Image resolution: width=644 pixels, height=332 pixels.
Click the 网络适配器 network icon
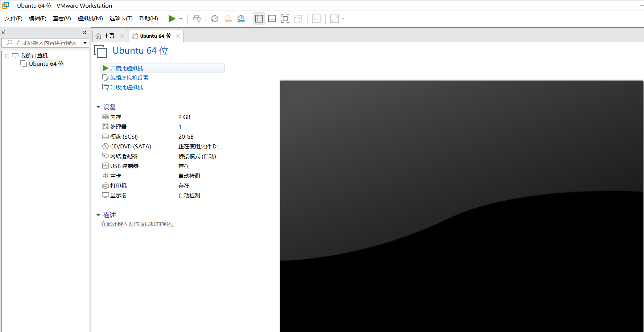tap(106, 156)
